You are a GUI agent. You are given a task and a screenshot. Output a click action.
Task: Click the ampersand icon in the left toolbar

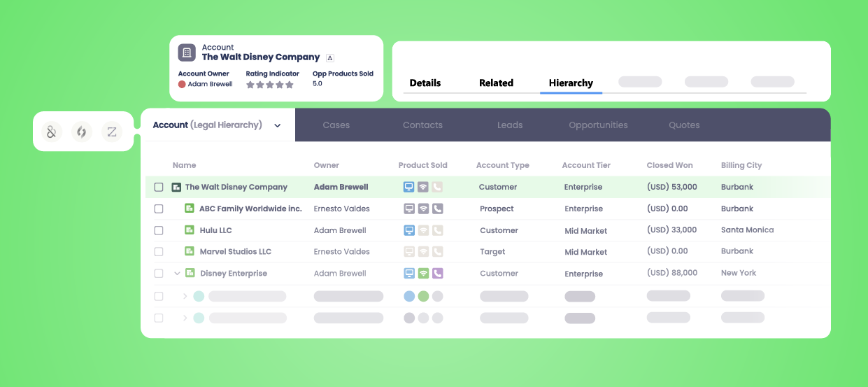coord(52,132)
